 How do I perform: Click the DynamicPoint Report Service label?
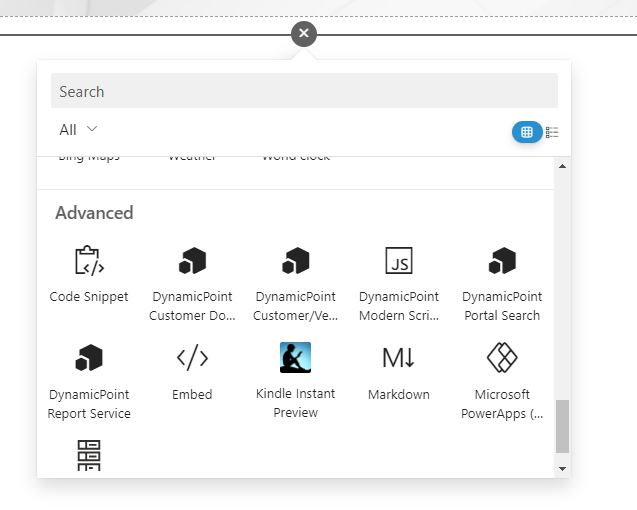89,404
